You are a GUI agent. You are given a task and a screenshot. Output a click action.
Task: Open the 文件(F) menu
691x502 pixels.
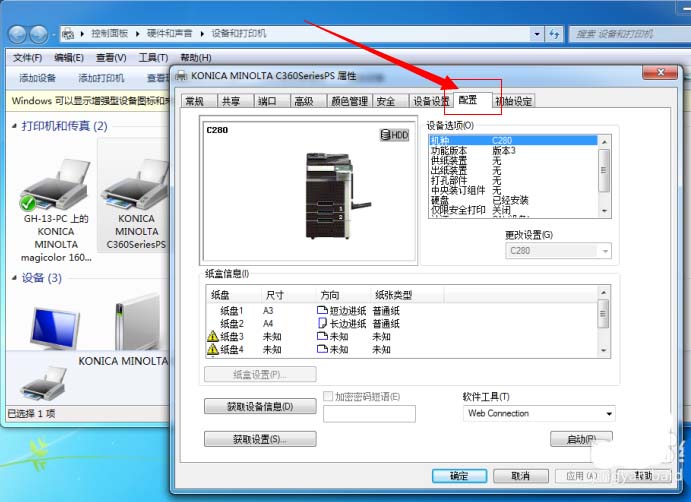pos(27,58)
